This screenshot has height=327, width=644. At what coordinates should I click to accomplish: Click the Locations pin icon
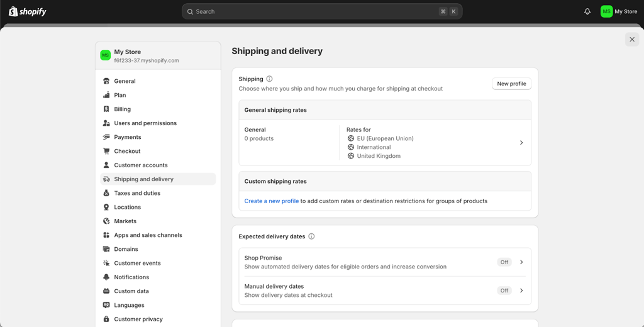[x=106, y=207]
